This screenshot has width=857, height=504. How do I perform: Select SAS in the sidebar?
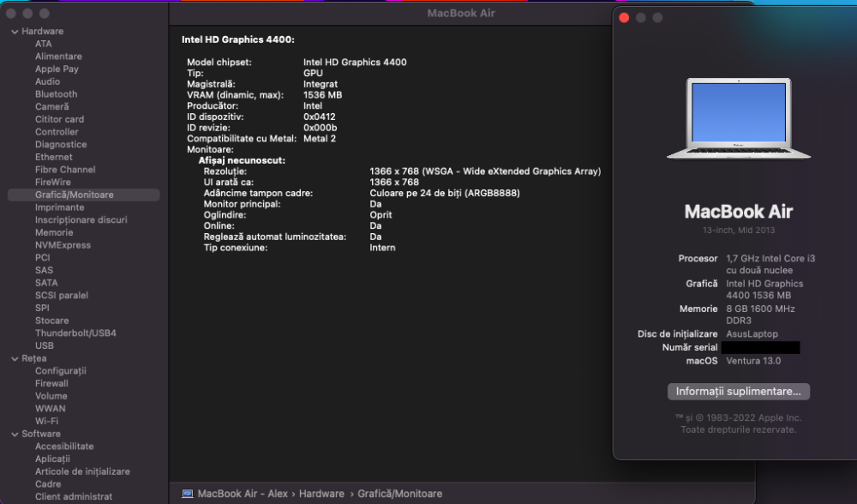(x=45, y=270)
